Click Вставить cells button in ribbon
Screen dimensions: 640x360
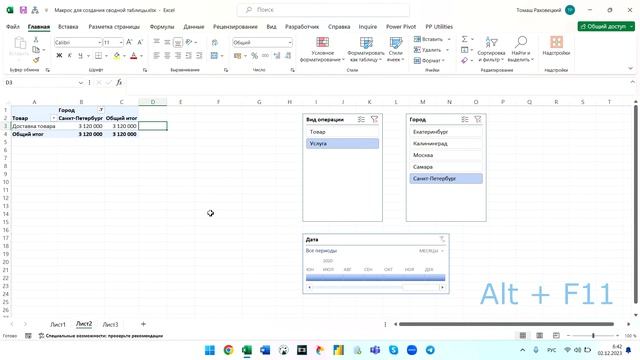coord(432,39)
